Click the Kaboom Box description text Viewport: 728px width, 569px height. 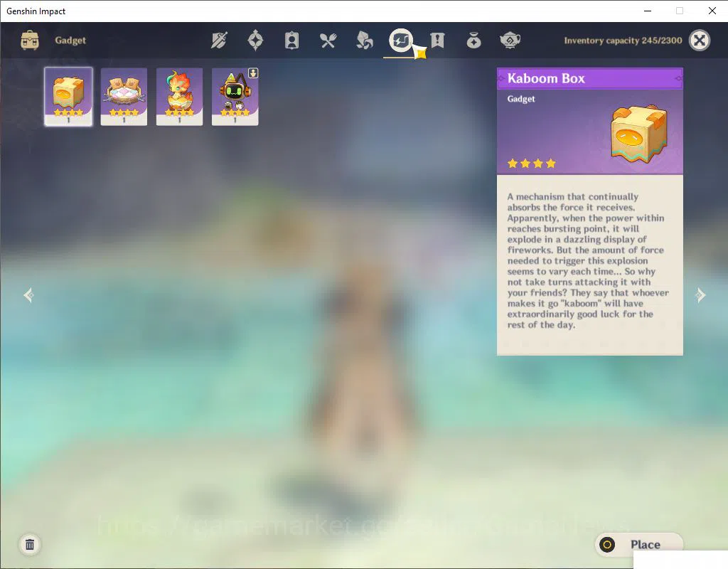pyautogui.click(x=588, y=260)
